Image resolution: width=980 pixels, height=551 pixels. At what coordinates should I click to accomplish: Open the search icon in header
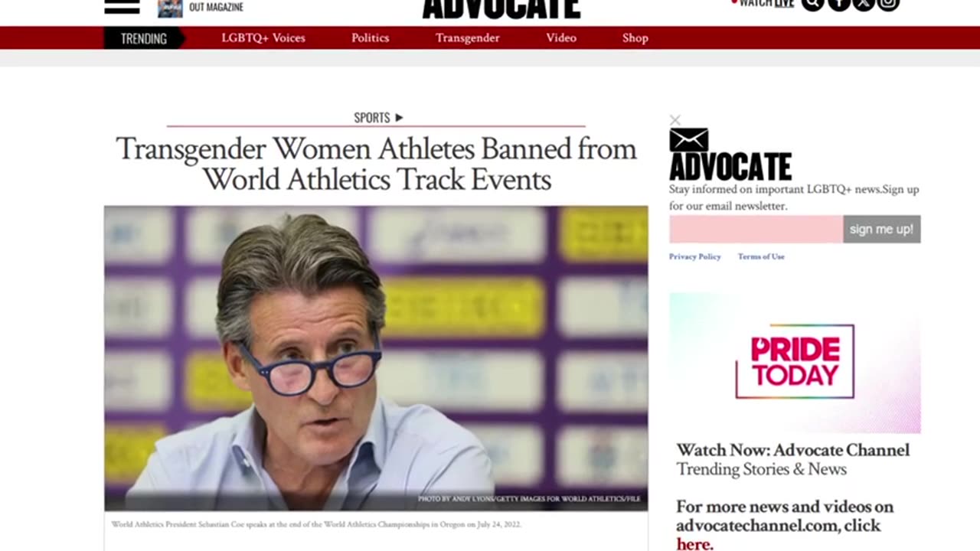point(813,4)
